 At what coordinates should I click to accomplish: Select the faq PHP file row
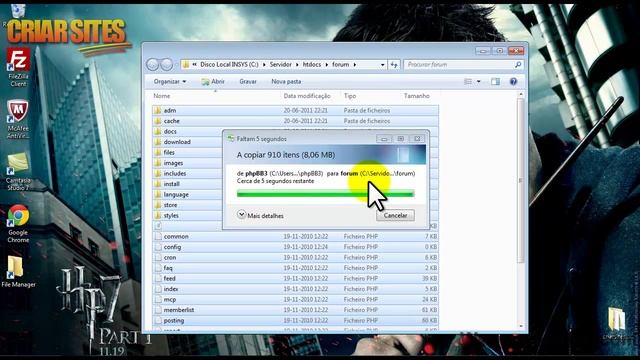tap(296, 268)
